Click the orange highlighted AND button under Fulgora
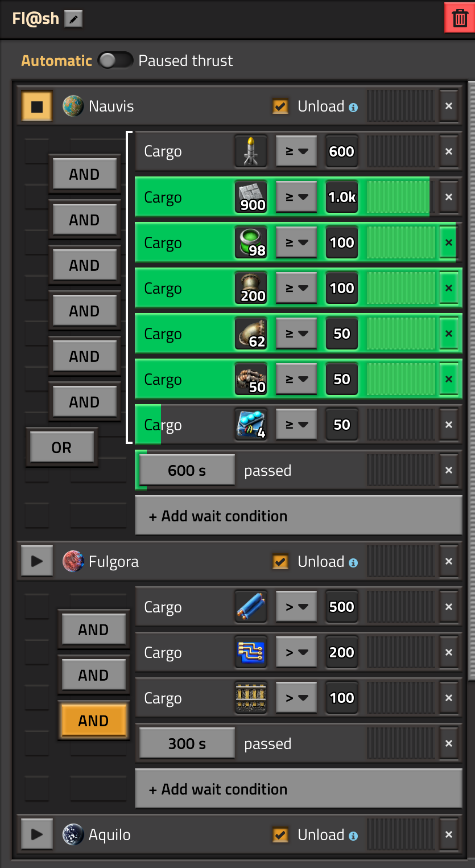The height and width of the screenshot is (868, 475). tap(93, 721)
